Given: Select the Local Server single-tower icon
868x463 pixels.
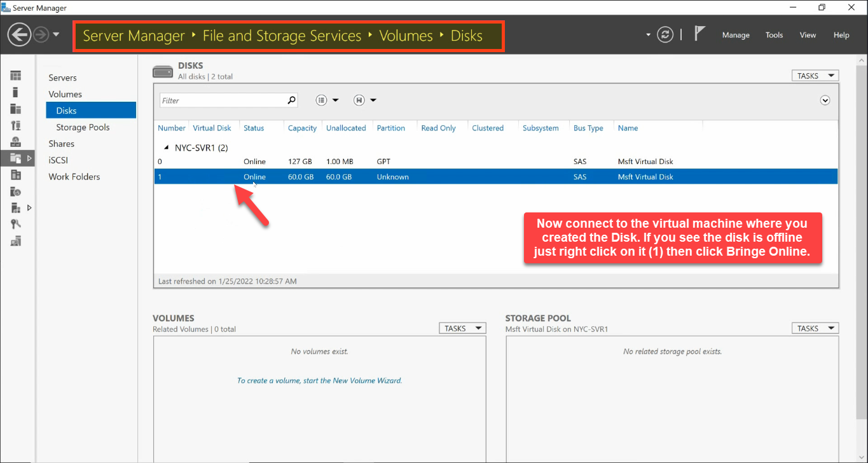Looking at the screenshot, I should click(16, 92).
